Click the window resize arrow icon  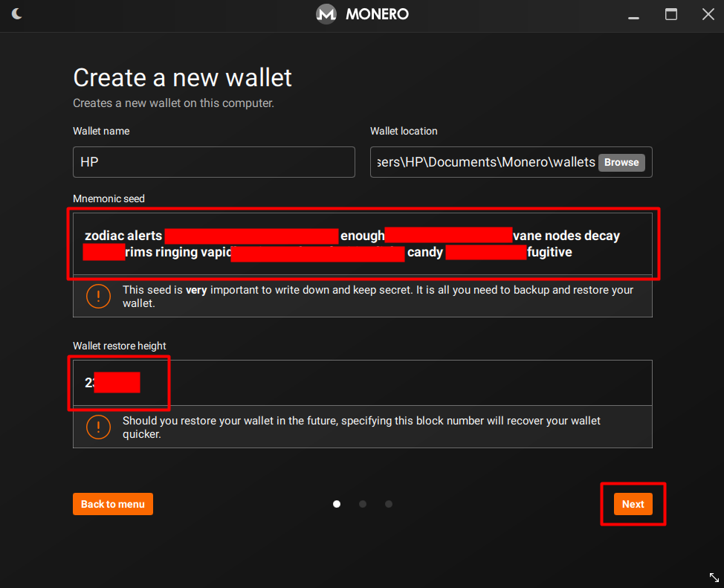tap(714, 577)
